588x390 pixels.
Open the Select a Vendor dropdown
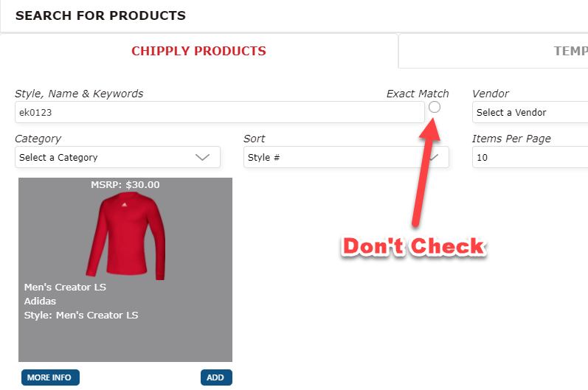pyautogui.click(x=530, y=112)
